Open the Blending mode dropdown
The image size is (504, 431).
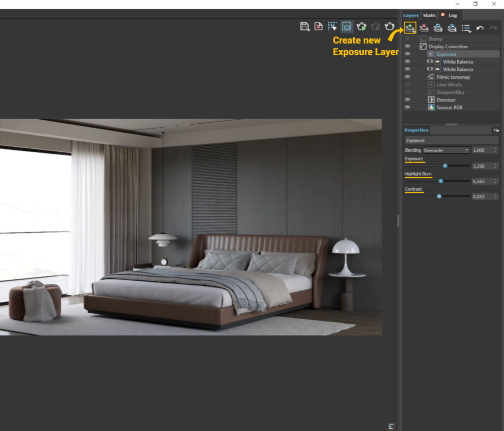(445, 150)
